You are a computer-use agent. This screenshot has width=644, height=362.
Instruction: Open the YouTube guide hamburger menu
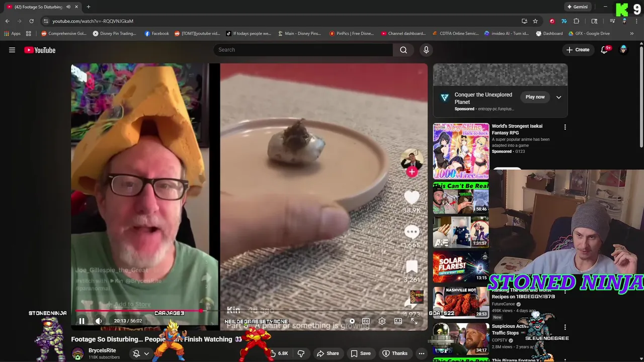(x=12, y=50)
